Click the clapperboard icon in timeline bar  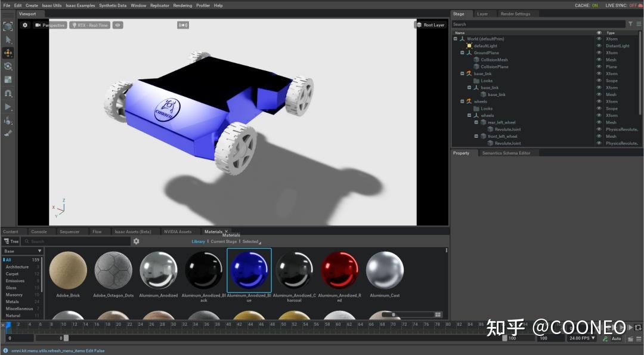tap(630, 339)
